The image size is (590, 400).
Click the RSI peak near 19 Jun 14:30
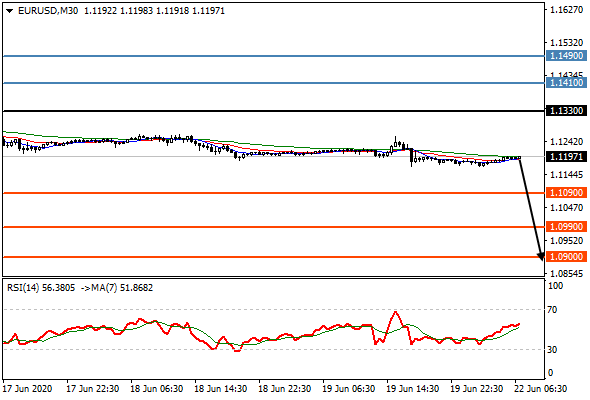point(395,312)
